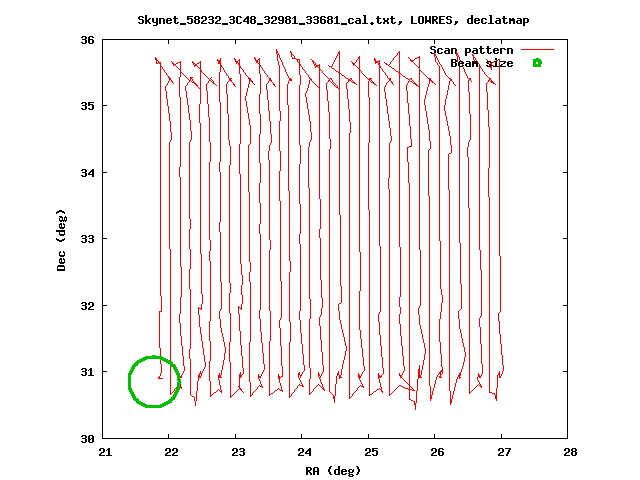
Task: Click the RA axis tick label 27
Action: [504, 452]
